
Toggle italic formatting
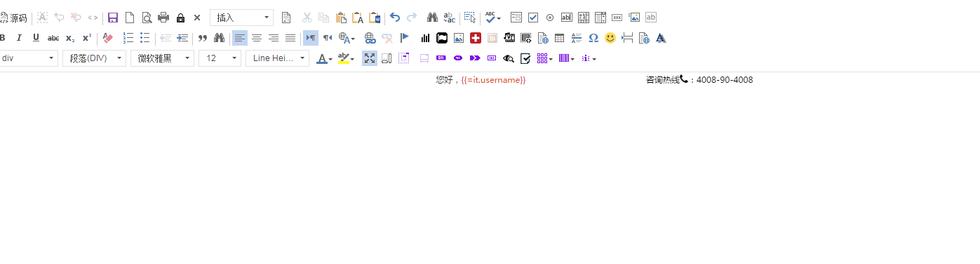(x=19, y=38)
